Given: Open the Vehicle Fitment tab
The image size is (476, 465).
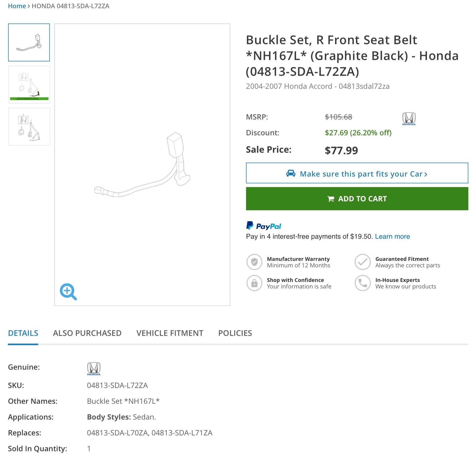Looking at the screenshot, I should (x=170, y=333).
